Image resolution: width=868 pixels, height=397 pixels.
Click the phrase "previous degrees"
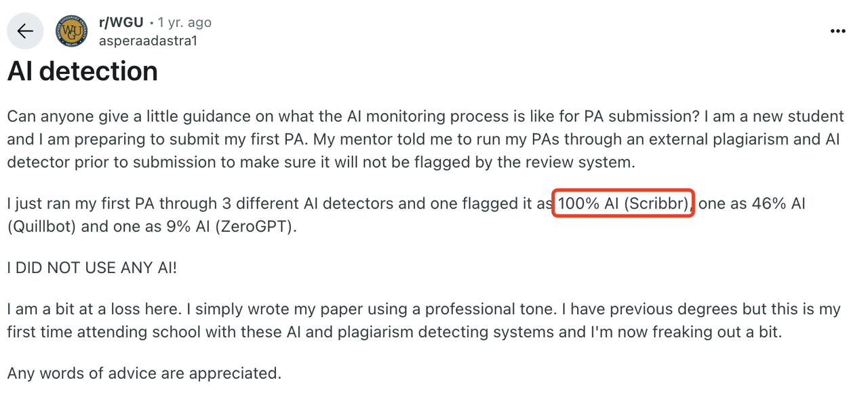click(663, 310)
